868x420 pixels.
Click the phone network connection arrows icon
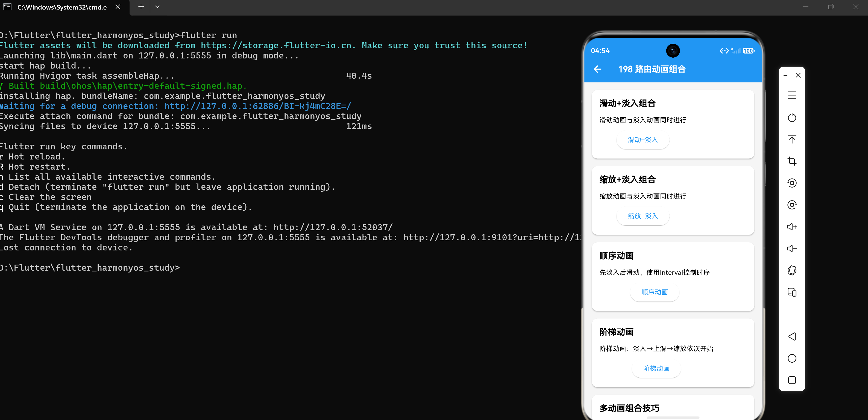tap(724, 51)
